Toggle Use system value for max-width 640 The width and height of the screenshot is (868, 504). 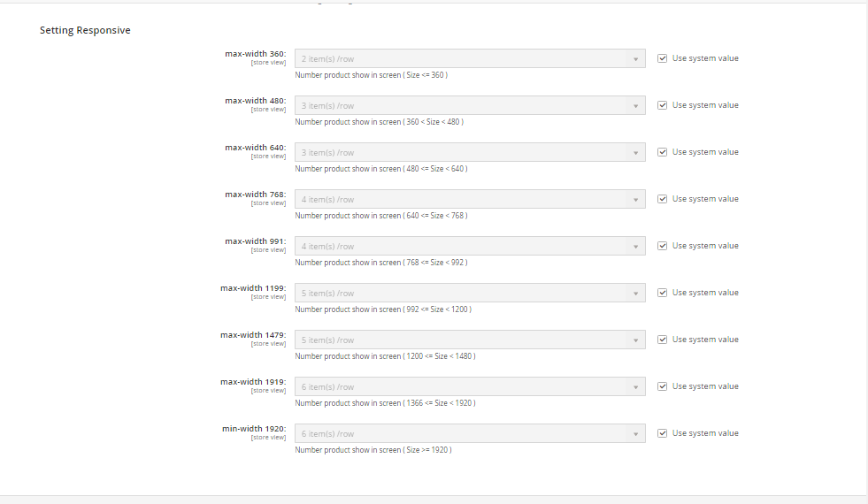663,152
